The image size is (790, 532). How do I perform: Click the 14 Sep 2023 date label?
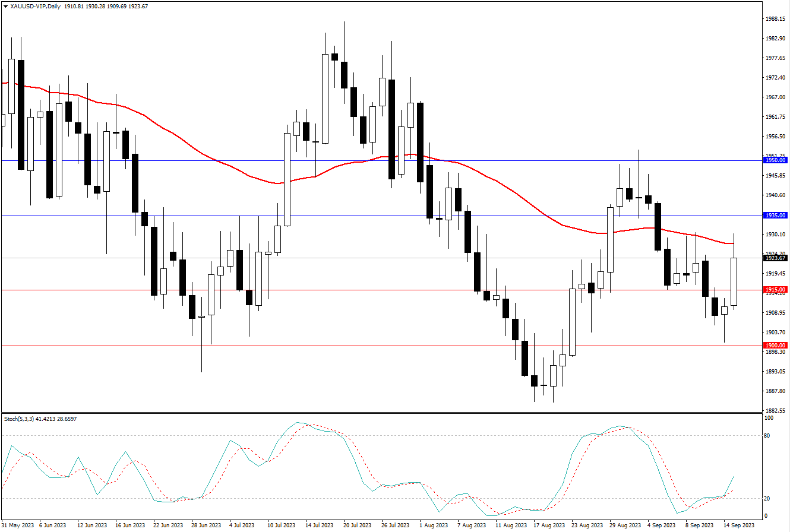738,525
